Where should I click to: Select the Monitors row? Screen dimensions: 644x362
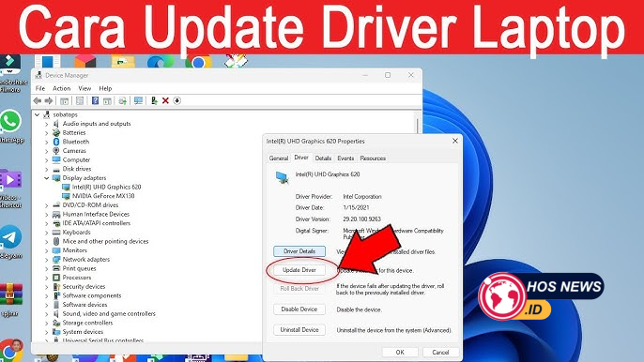(x=75, y=250)
